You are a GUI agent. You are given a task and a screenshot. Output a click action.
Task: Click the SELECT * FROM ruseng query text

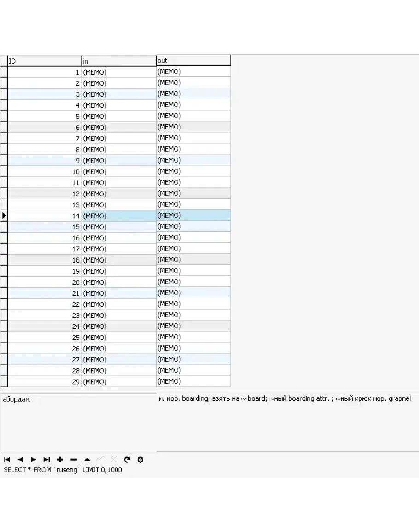pos(63,470)
